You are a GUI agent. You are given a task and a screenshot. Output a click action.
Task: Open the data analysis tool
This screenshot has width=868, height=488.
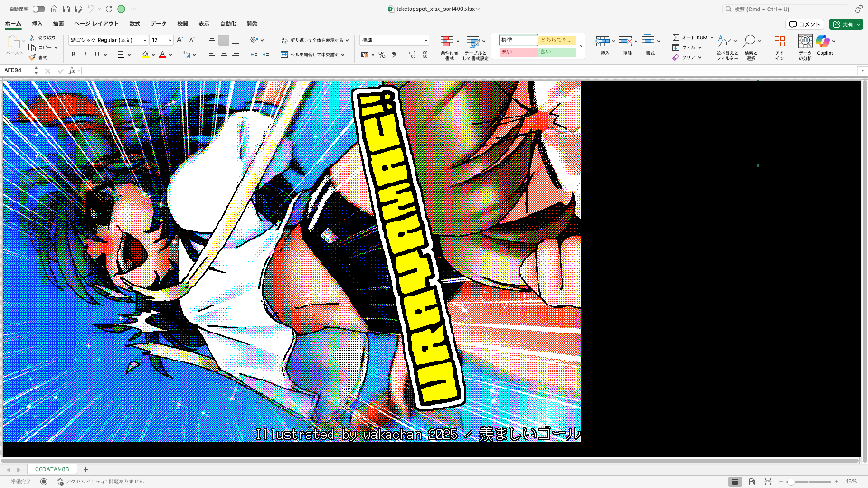click(805, 42)
